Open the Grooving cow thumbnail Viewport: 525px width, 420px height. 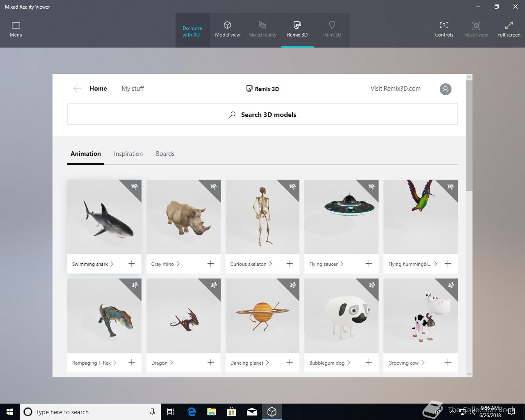[420, 315]
